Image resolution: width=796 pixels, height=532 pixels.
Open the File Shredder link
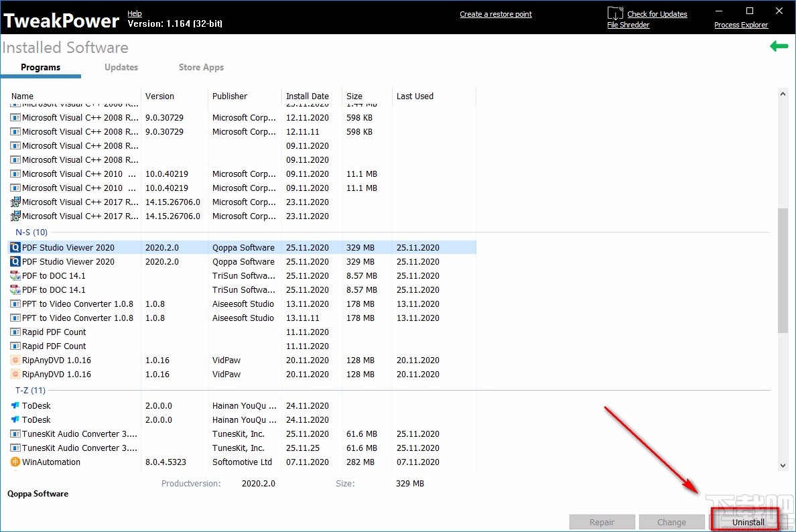(628, 25)
